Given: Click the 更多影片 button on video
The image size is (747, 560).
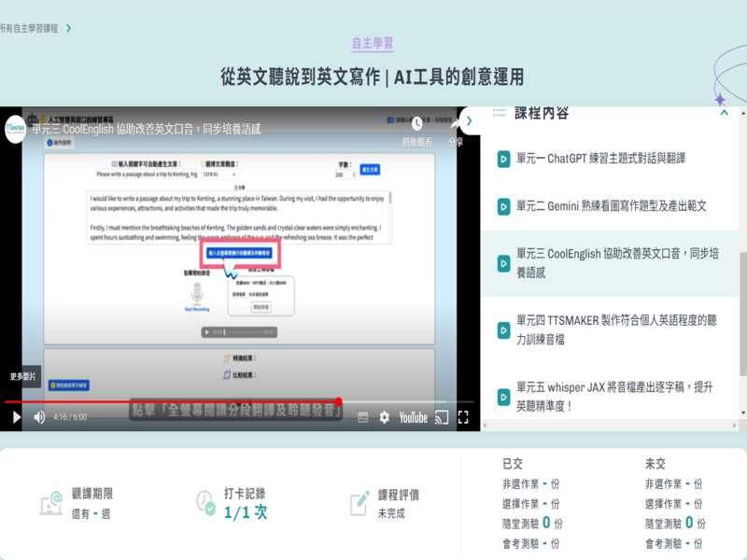Looking at the screenshot, I should point(22,376).
